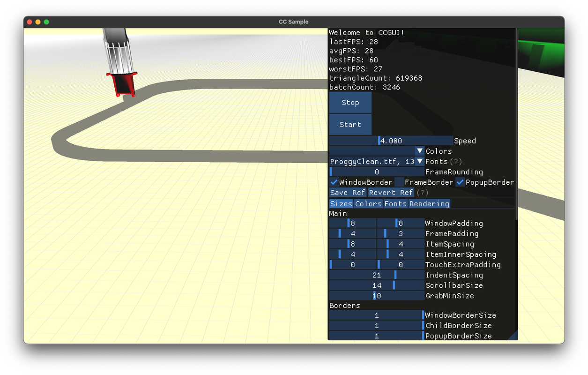The height and width of the screenshot is (375, 588).
Task: Adjust the Speed slider showing 4.000
Action: (391, 141)
